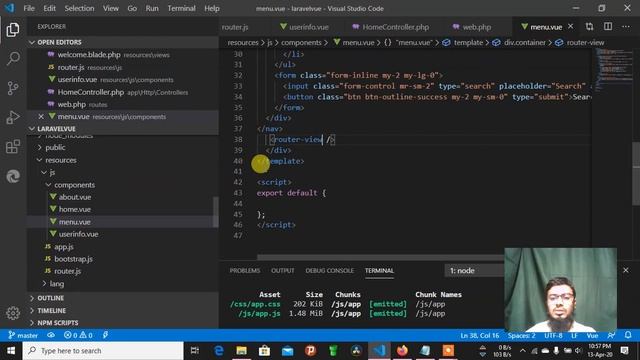
Task: Show the Output panel tab
Action: click(x=282, y=271)
